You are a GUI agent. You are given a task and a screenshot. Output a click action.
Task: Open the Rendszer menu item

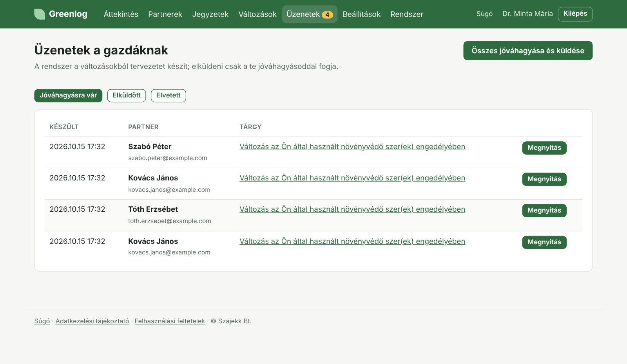pyautogui.click(x=407, y=14)
